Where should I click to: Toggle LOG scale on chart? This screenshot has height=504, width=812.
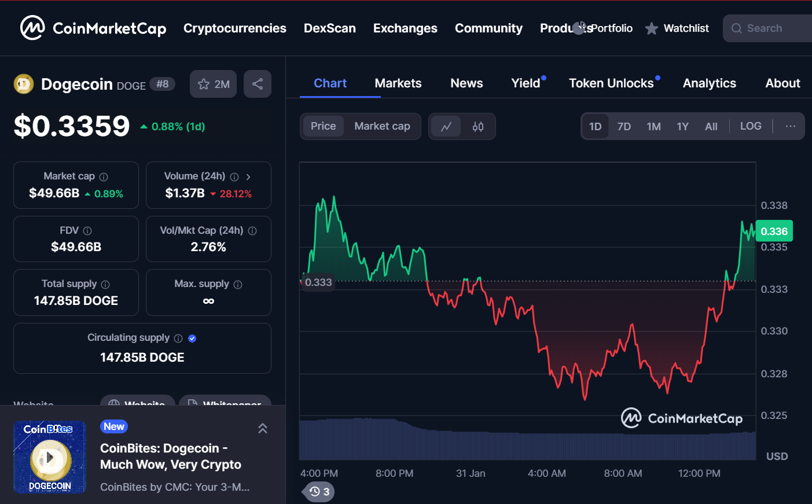pyautogui.click(x=751, y=126)
